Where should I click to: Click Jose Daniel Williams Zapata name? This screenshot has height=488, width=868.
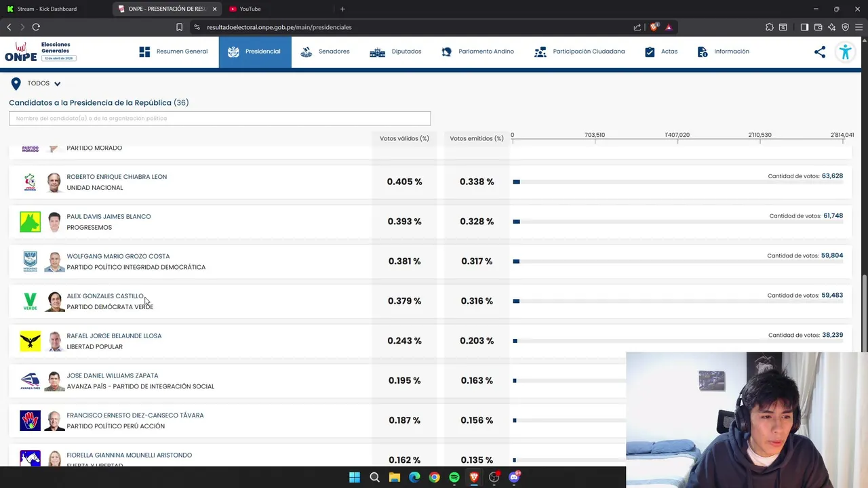[x=113, y=375]
